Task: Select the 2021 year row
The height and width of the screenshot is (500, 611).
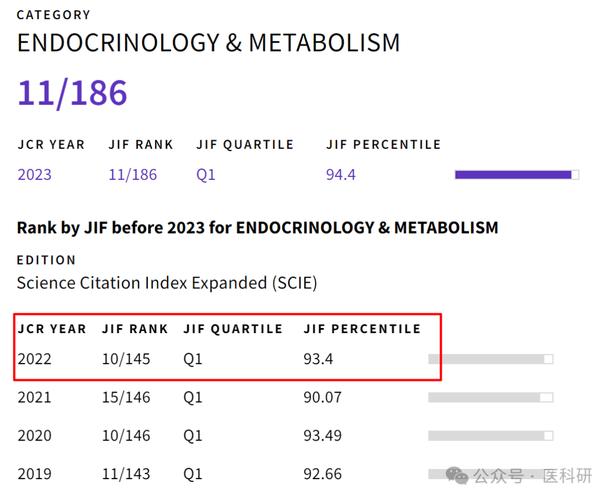Action: [x=285, y=398]
